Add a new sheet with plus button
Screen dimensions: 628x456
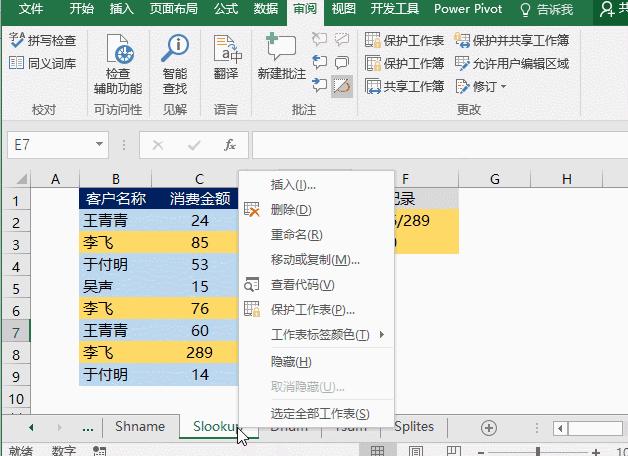488,428
